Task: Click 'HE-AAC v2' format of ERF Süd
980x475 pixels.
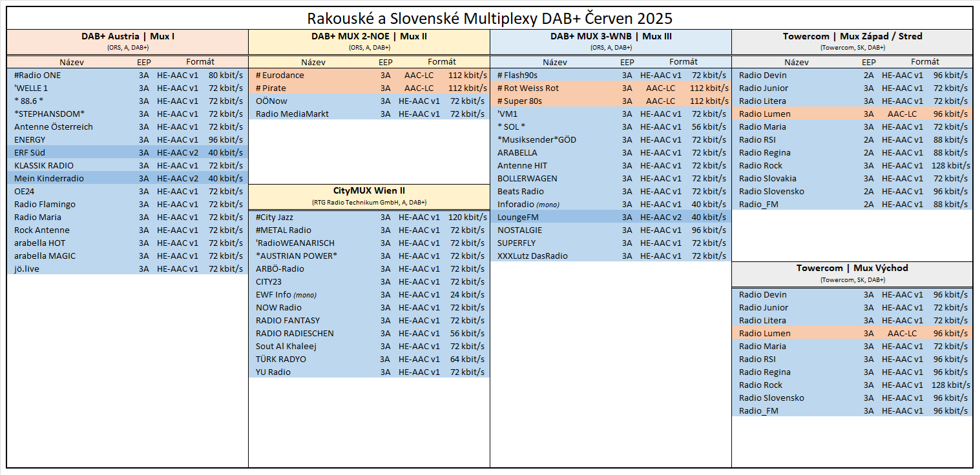Action: tap(178, 152)
